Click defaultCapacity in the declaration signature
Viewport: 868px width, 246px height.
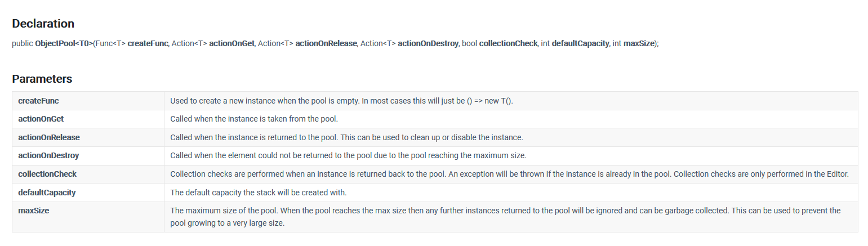pos(581,43)
